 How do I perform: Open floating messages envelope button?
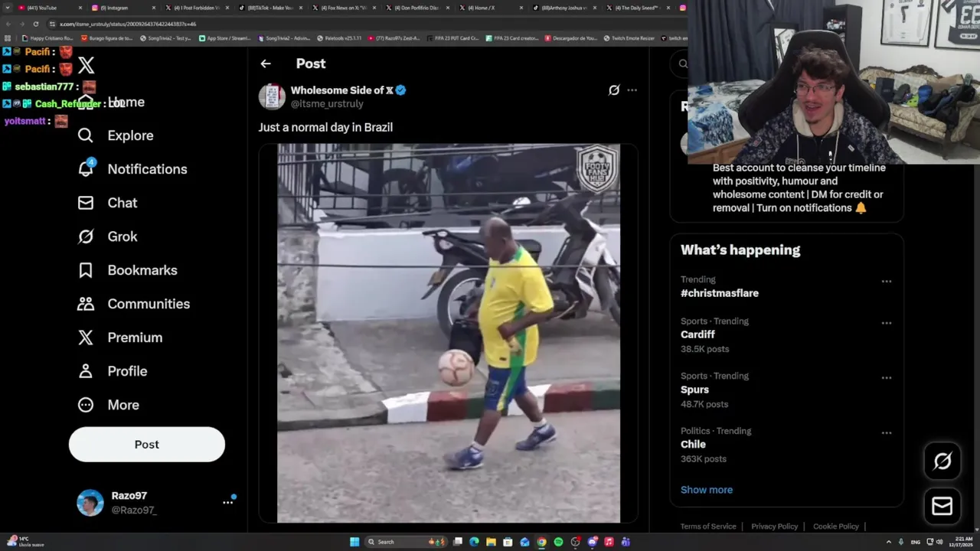coord(942,506)
